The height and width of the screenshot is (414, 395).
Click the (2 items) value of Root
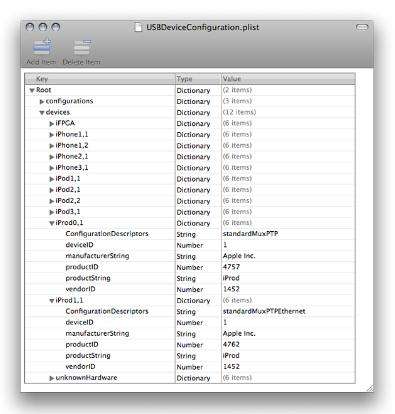pyautogui.click(x=237, y=90)
